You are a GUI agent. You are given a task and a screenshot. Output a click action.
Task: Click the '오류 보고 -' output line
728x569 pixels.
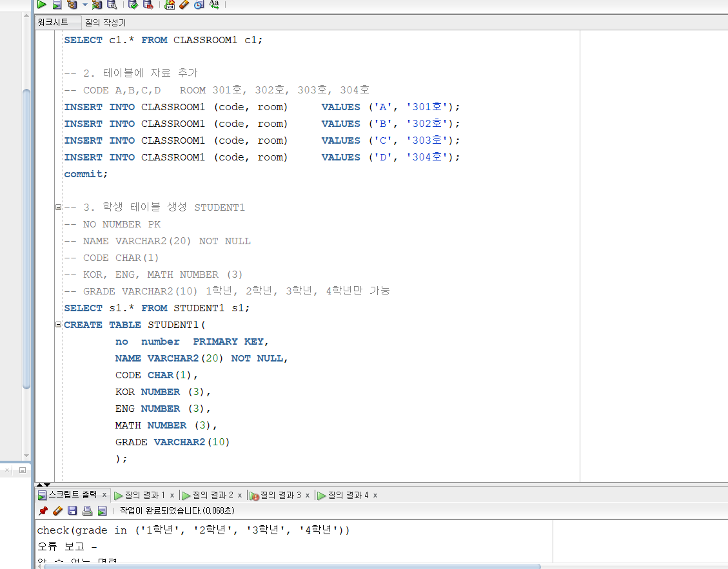tap(67, 546)
